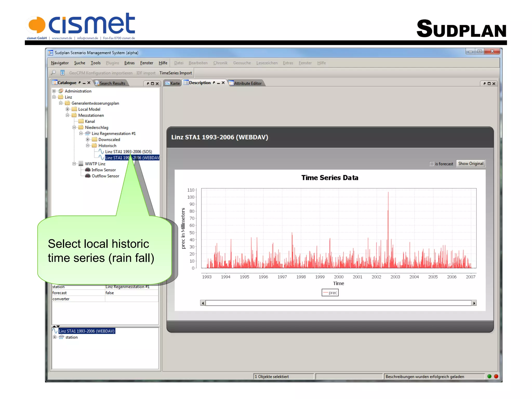This screenshot has height=399, width=532.
Task: Click the Outflow Sensor icon
Action: point(88,176)
